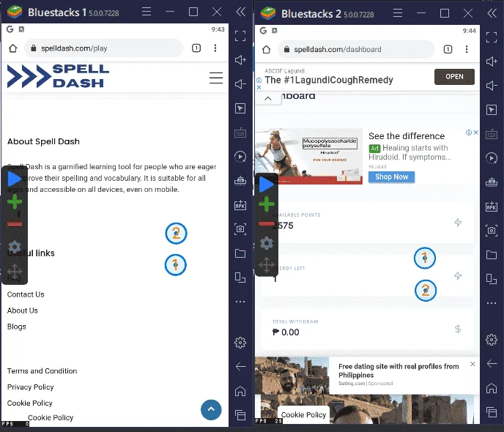Open recent apps in Bluestacks 2 sidebar
The width and height of the screenshot is (504, 432).
point(492,411)
